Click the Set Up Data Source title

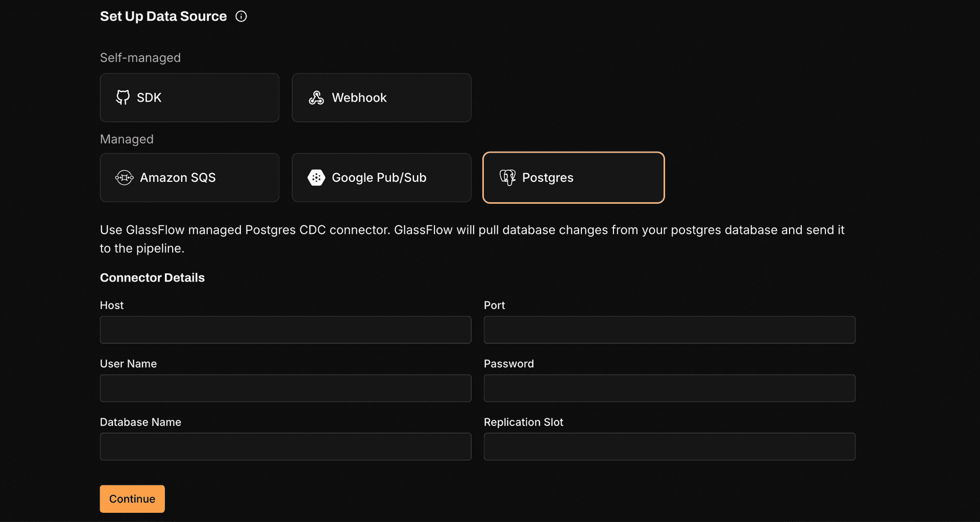[x=163, y=16]
